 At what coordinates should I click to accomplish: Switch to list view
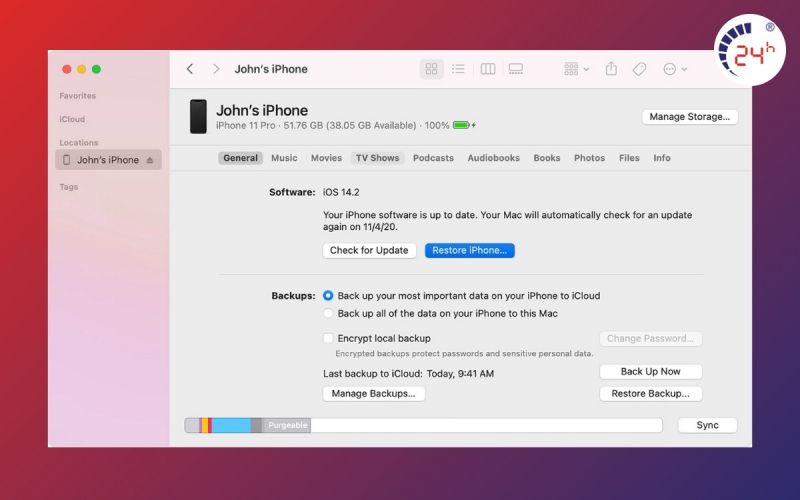458,69
